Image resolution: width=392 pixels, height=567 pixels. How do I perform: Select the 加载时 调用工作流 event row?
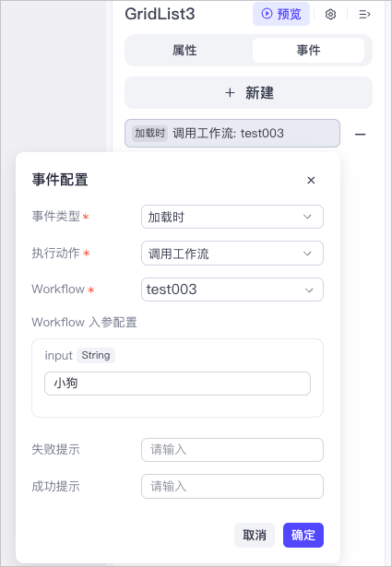tap(232, 133)
